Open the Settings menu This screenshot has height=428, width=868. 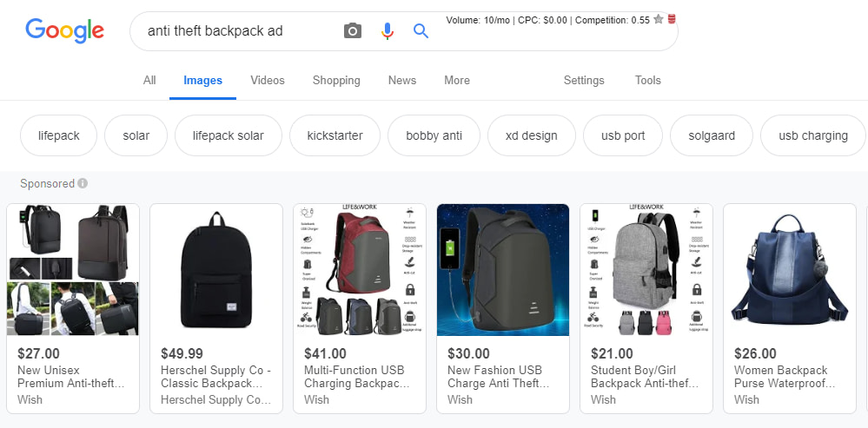tap(583, 80)
